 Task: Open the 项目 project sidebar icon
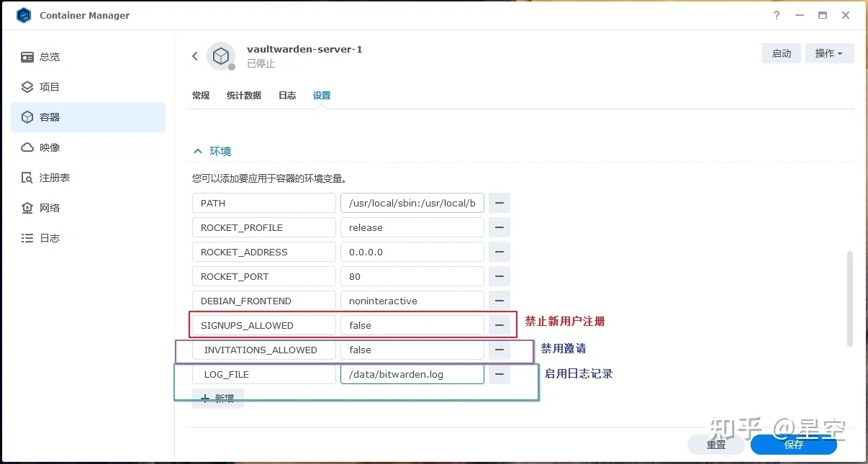[27, 87]
